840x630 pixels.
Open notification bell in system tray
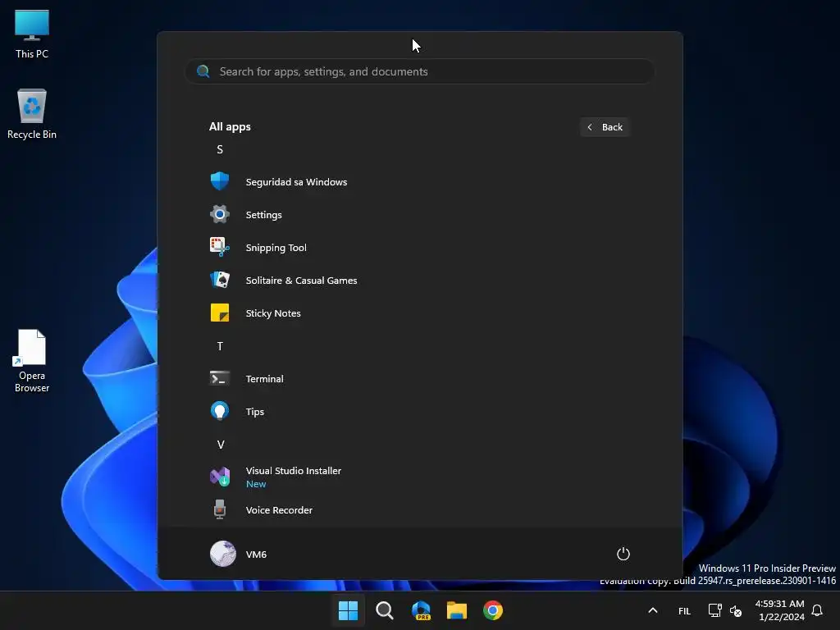817,610
